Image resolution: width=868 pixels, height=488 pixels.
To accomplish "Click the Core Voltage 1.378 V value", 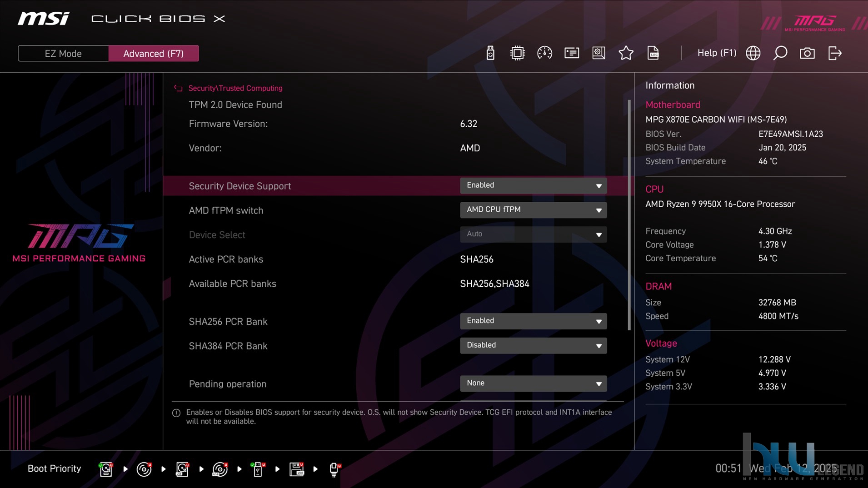I will click(x=772, y=245).
